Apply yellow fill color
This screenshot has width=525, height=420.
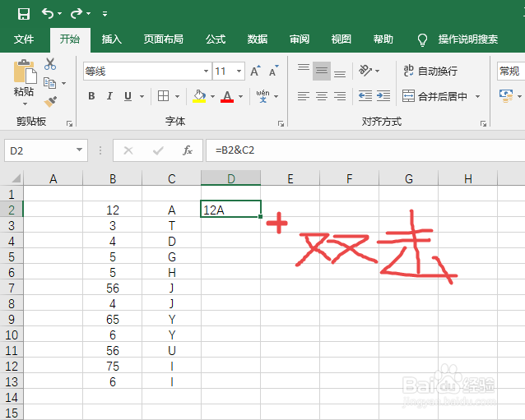coord(199,96)
